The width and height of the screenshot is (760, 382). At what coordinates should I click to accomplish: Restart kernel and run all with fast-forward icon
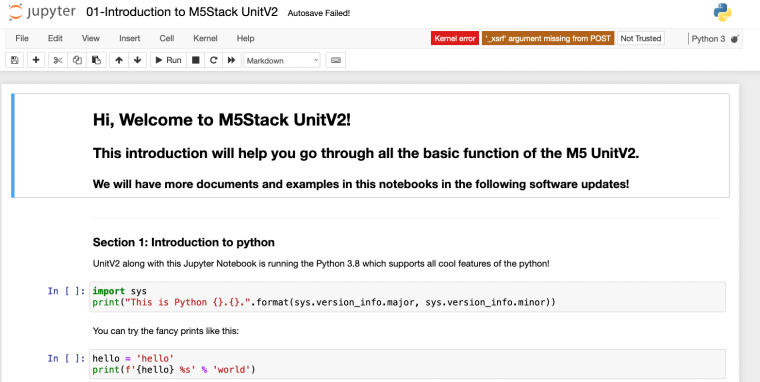coord(232,60)
